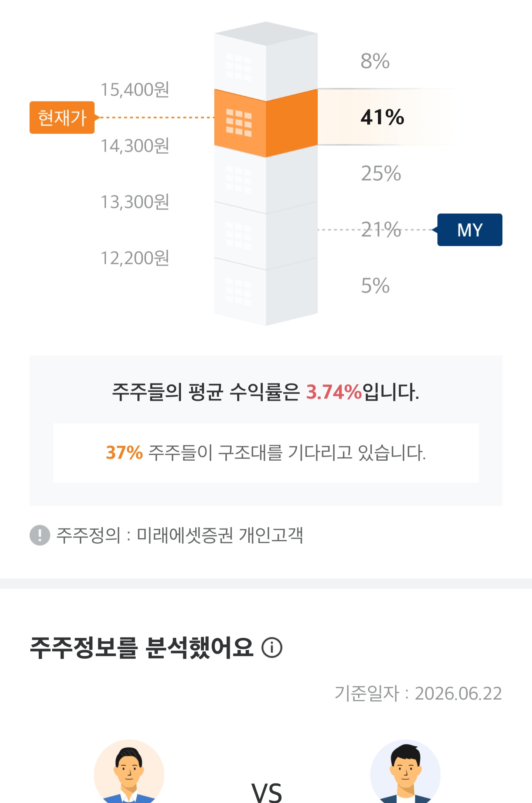532x803 pixels.
Task: Tap the red 3.74% average return text
Action: click(x=334, y=392)
